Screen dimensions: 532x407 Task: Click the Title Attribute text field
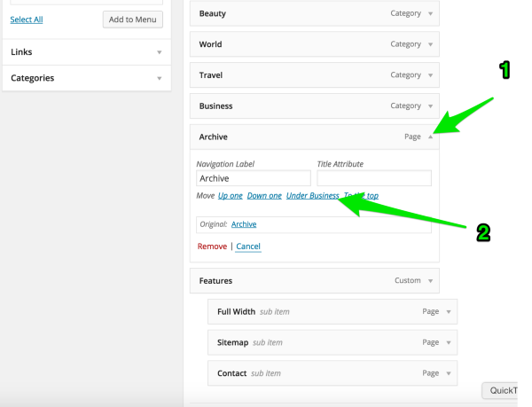click(x=373, y=178)
